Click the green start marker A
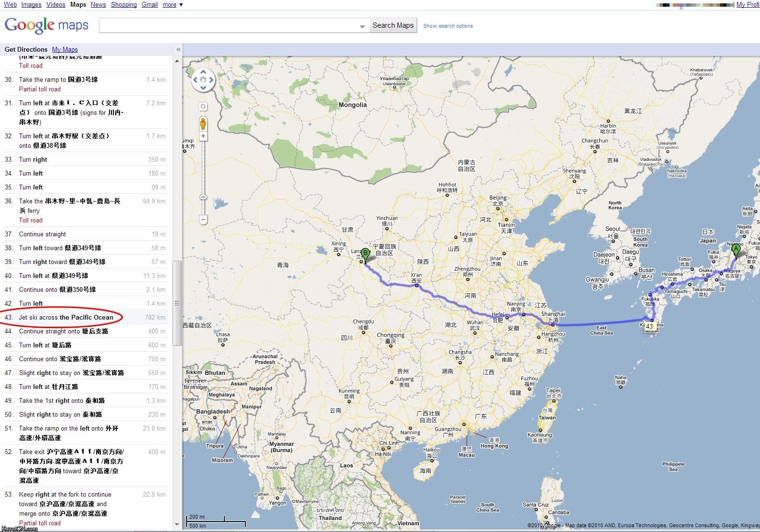The image size is (760, 532). click(x=736, y=250)
